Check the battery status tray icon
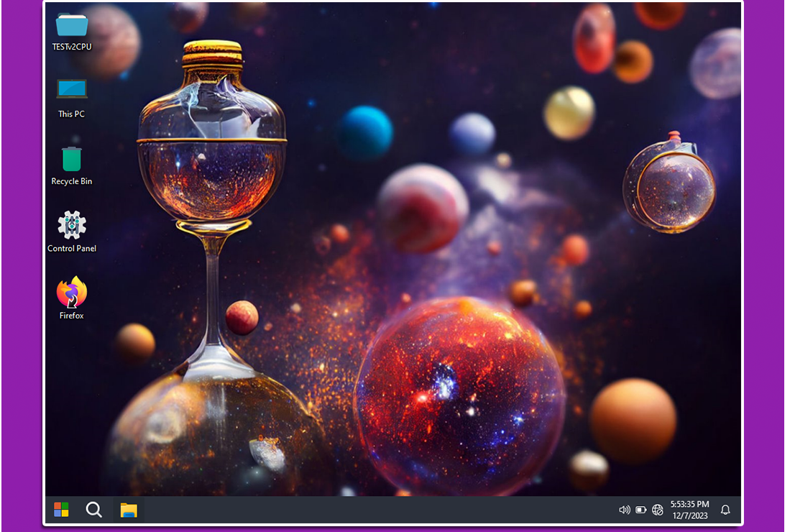 (x=641, y=510)
